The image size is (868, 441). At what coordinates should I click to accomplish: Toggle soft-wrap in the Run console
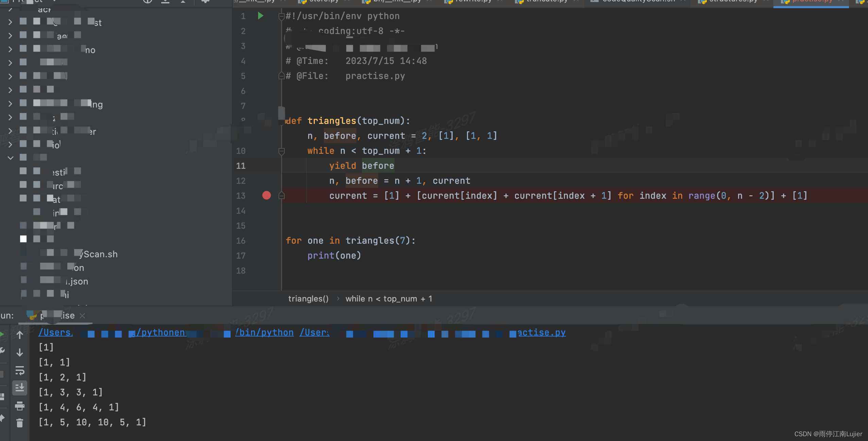pos(20,370)
